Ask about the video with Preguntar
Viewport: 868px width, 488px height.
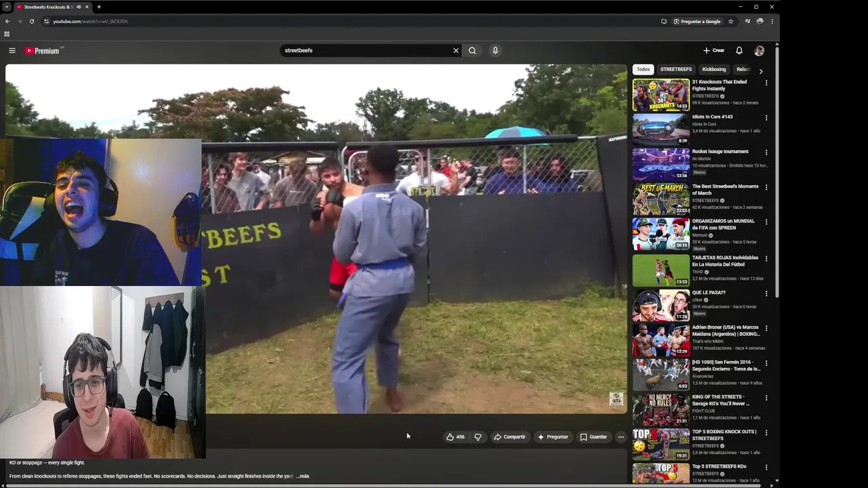click(x=553, y=437)
